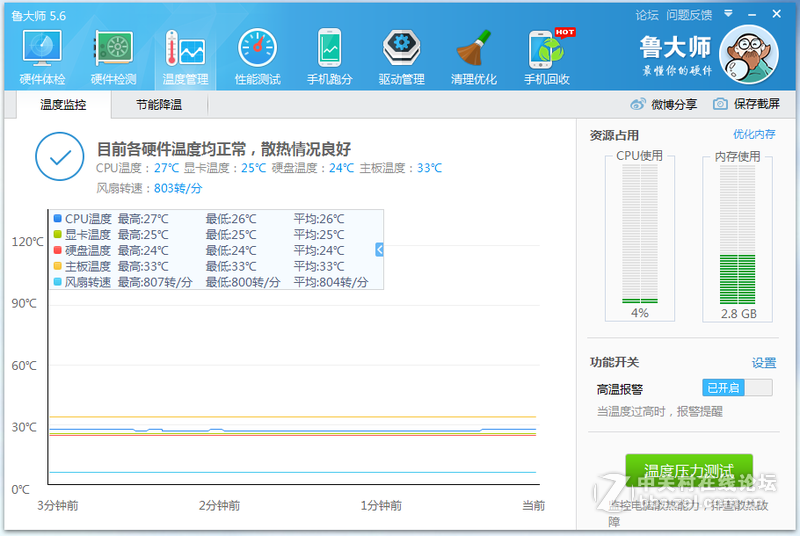The height and width of the screenshot is (536, 800).
Task: Click the 保存截屏 camera button
Action: tap(746, 104)
